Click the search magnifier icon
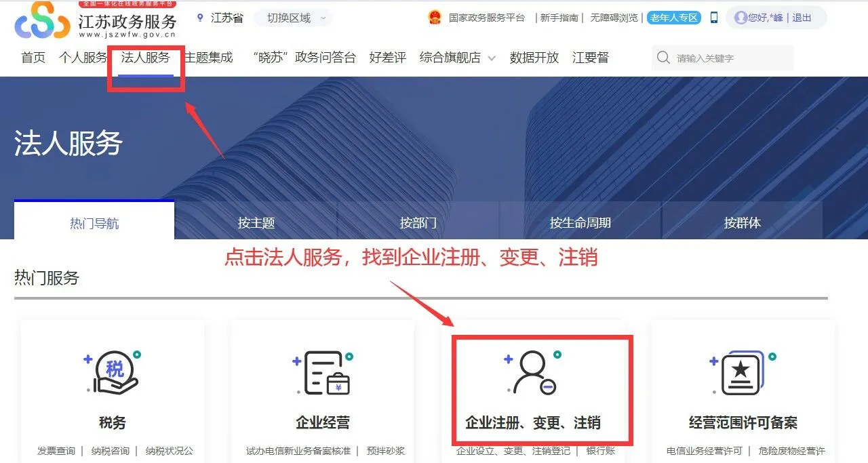 tap(663, 58)
